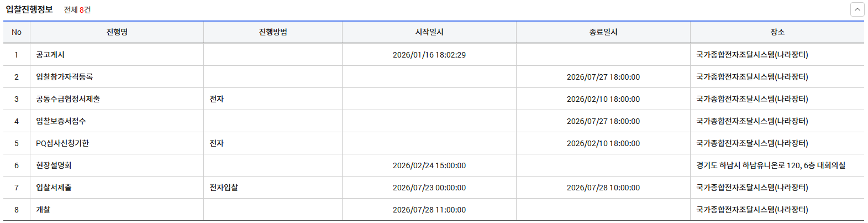868x223 pixels.
Task: Click the PQ심사신청기한 row name
Action: pyautogui.click(x=62, y=143)
